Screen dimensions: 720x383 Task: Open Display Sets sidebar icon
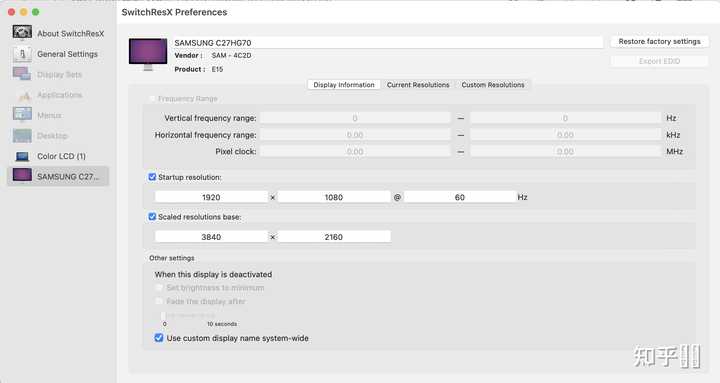coord(22,74)
